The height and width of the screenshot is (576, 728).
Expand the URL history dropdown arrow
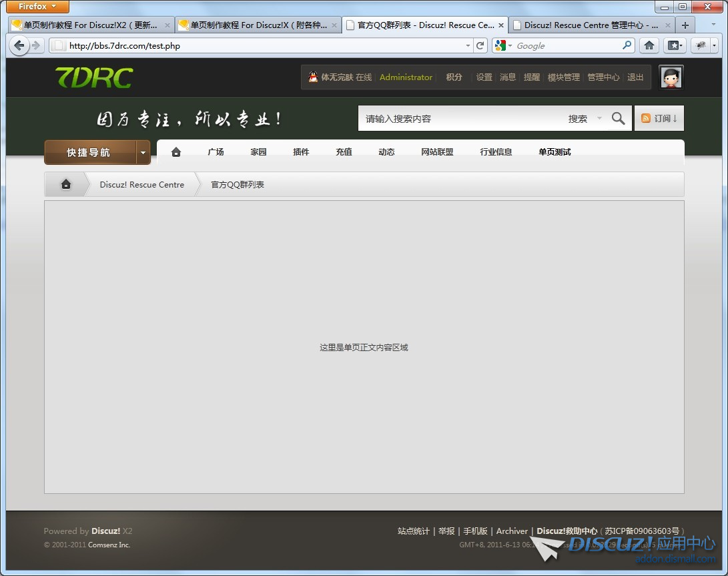point(468,45)
